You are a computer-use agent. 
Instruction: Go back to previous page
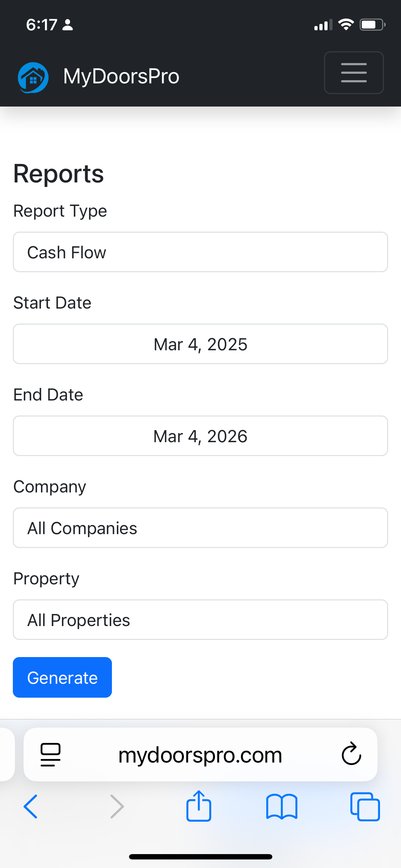31,806
